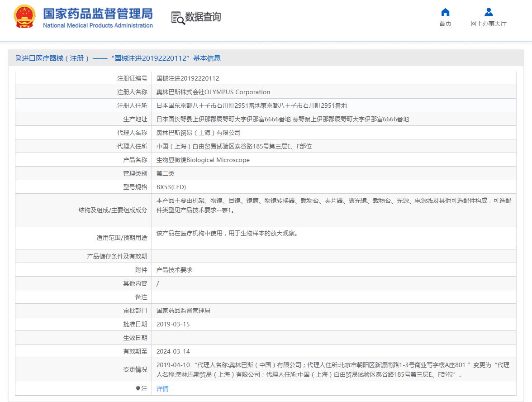Click the 国家药品监督管理局 site title

pyautogui.click(x=98, y=13)
